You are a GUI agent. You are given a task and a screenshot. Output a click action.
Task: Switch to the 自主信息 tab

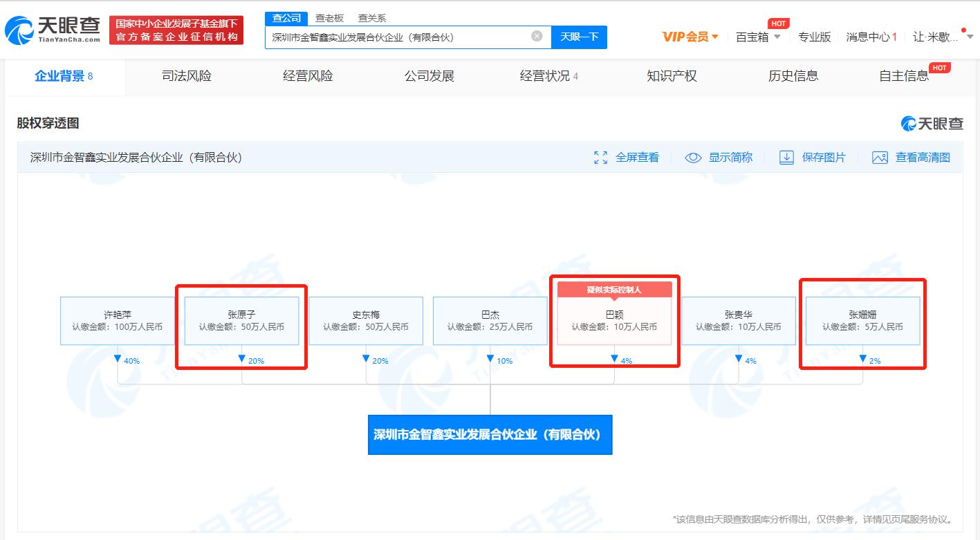(x=905, y=76)
